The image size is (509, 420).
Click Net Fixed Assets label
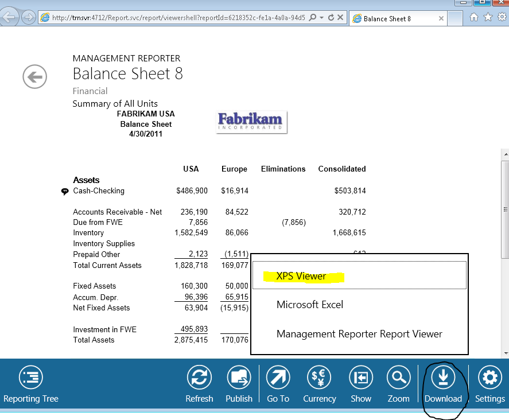[x=101, y=308]
